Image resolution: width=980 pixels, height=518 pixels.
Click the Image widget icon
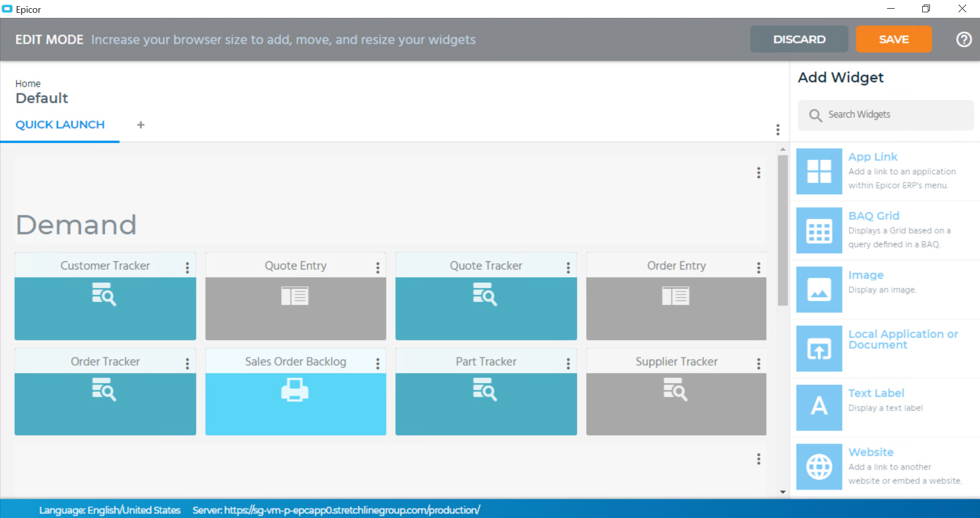click(x=819, y=289)
